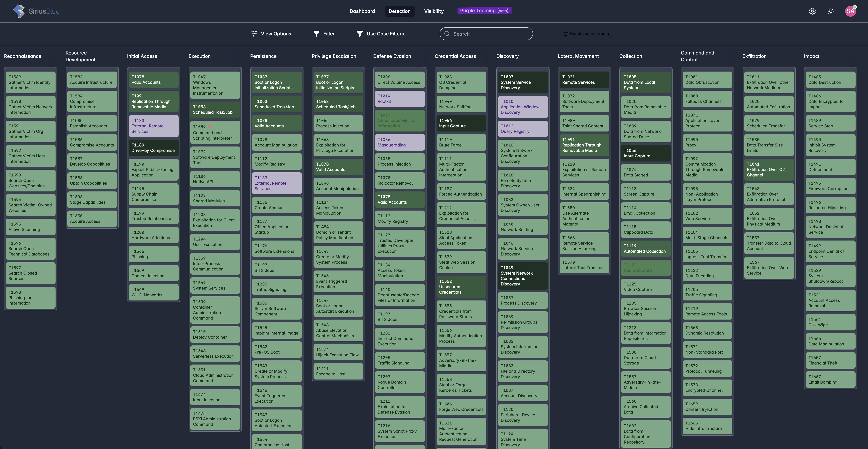Click the Handle scores external link icon
The width and height of the screenshot is (868, 449).
pyautogui.click(x=565, y=34)
